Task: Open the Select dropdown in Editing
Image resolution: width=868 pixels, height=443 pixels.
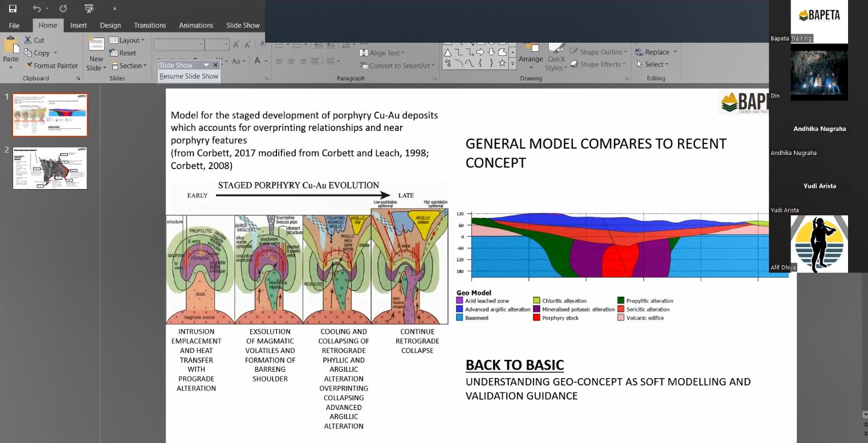Action: click(656, 64)
